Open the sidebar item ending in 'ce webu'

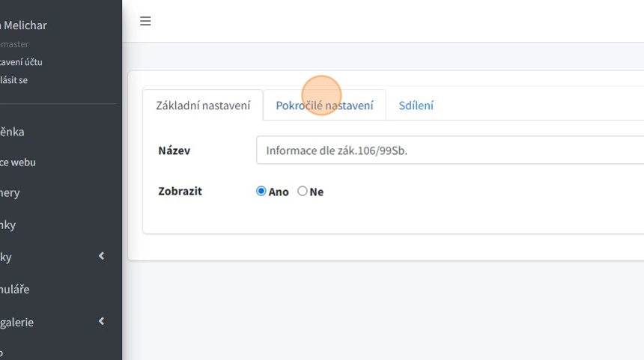tap(18, 162)
